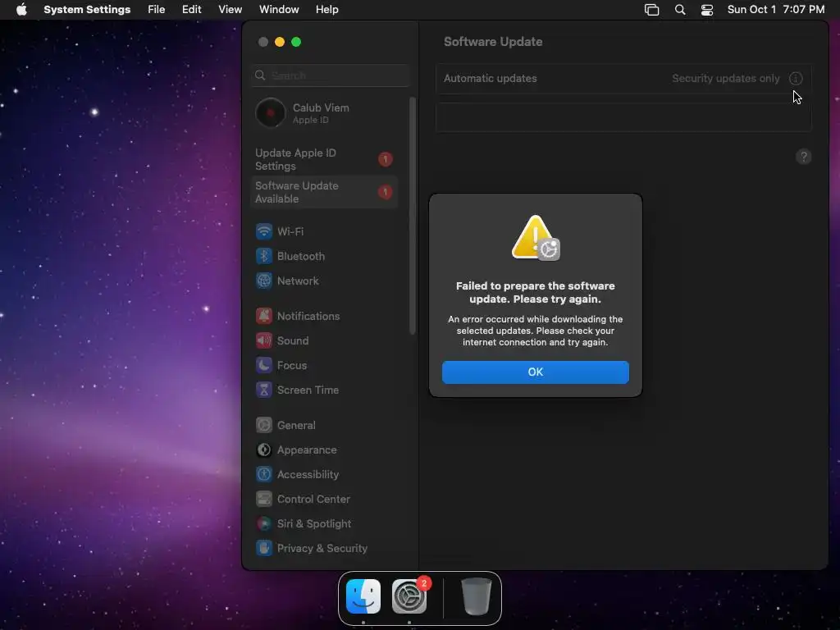
Task: Select the Privacy & Security hand icon
Action: pos(264,549)
